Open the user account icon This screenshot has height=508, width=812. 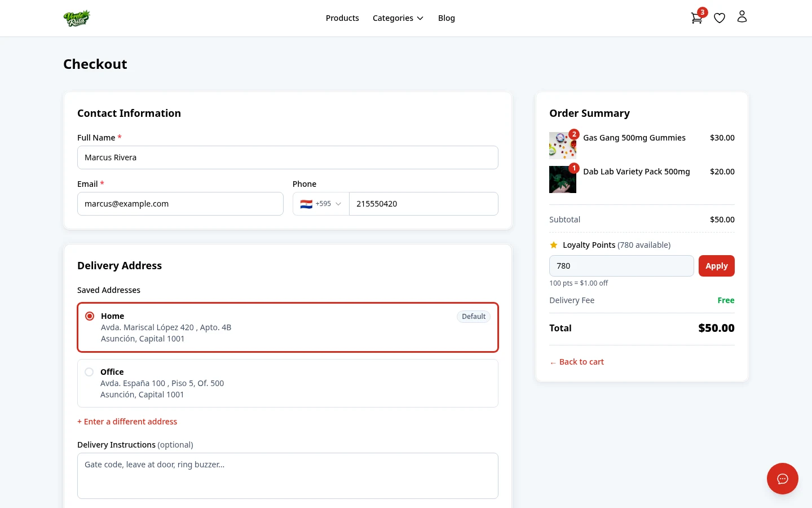(x=742, y=17)
